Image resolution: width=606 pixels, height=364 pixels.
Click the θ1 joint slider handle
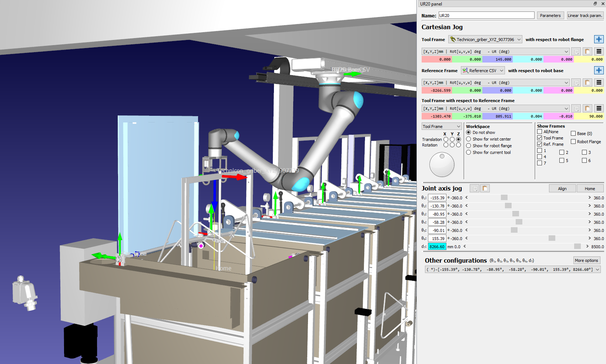point(504,198)
